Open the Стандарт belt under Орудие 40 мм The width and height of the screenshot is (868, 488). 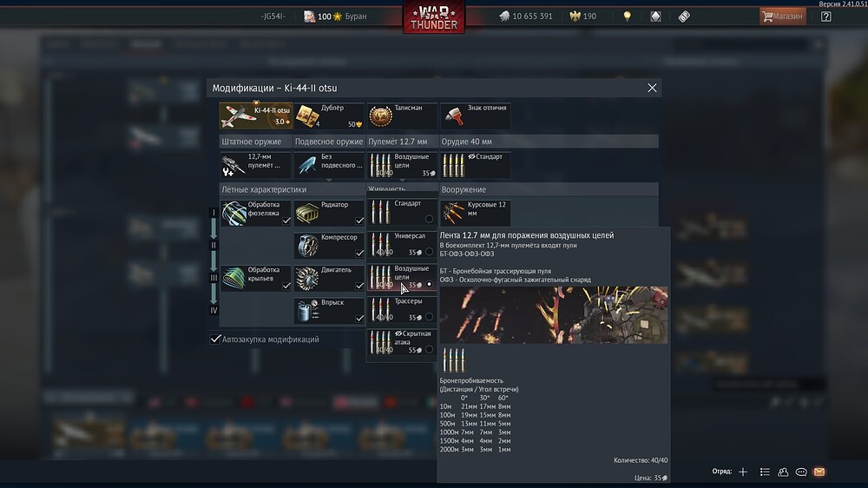[475, 164]
